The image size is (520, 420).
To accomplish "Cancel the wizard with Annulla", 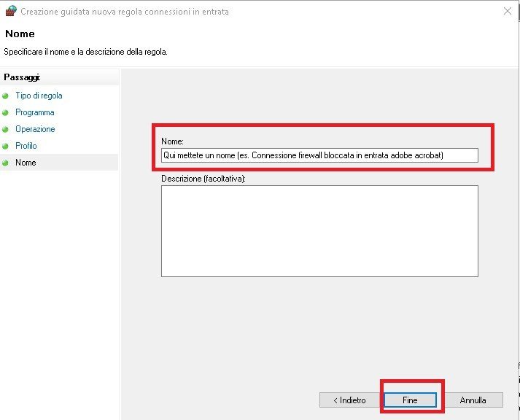I will [473, 400].
